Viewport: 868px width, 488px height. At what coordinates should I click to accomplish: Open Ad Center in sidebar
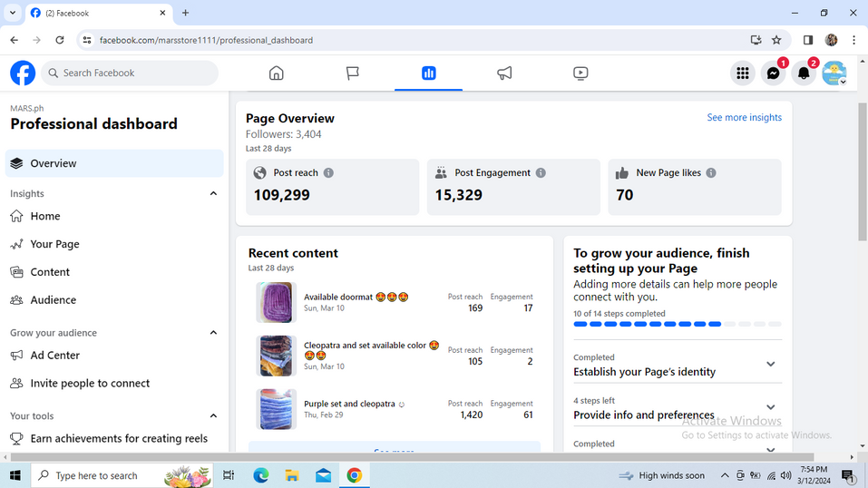pos(114,355)
